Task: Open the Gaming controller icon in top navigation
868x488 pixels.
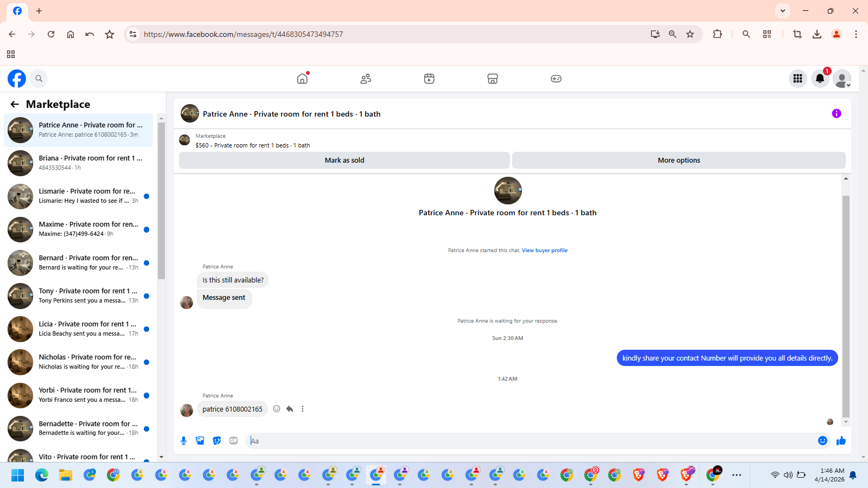Action: [556, 79]
